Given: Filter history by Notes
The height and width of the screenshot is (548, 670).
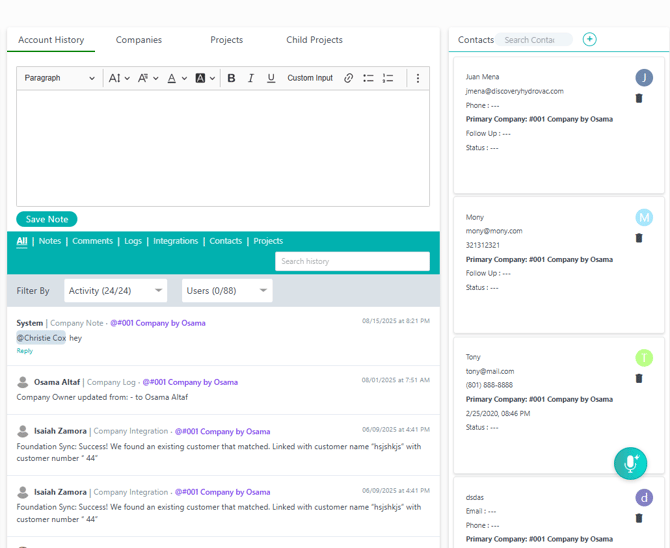Looking at the screenshot, I should click(x=50, y=241).
